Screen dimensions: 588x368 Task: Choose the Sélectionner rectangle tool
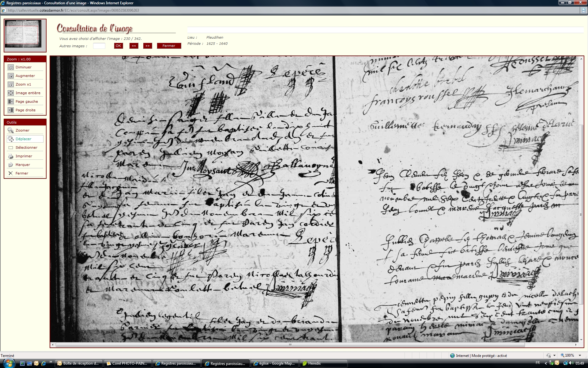point(11,148)
